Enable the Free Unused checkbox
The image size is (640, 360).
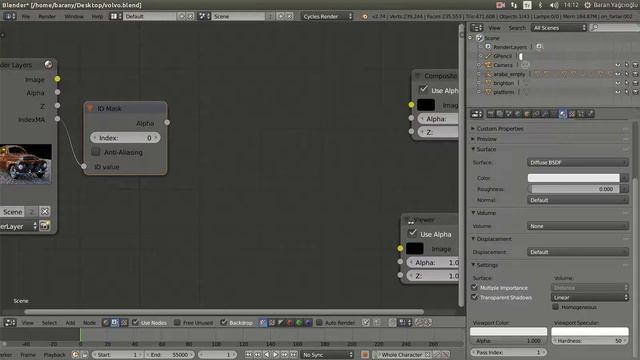tap(177, 322)
